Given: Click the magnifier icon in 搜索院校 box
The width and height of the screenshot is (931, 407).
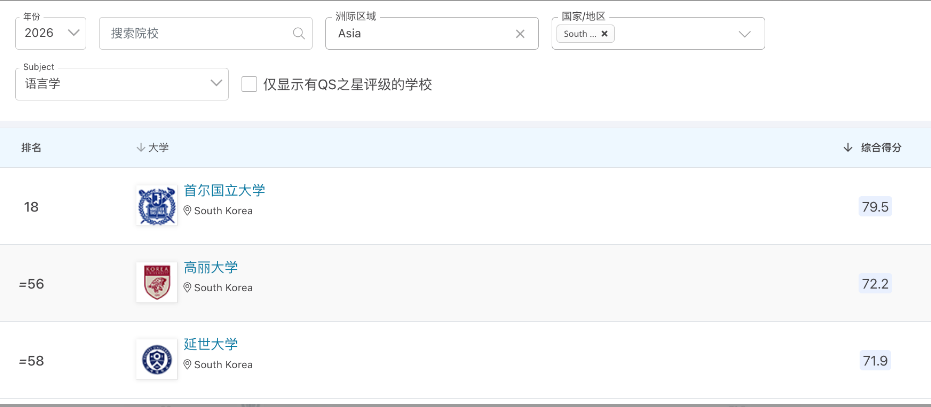Looking at the screenshot, I should pos(298,33).
